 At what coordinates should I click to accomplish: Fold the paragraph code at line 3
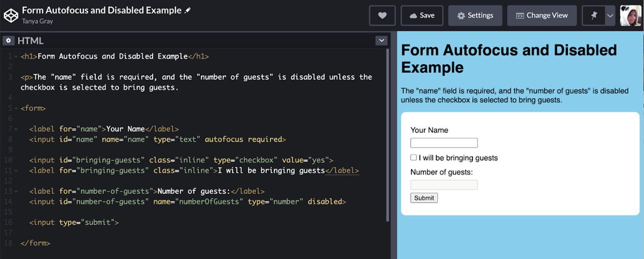tap(16, 77)
